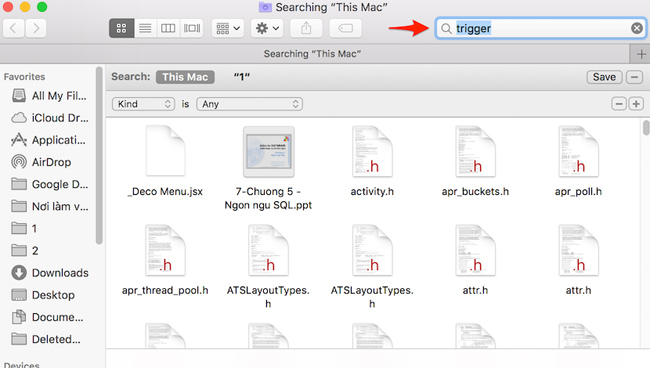
Task: Open the Action gear menu
Action: point(267,28)
